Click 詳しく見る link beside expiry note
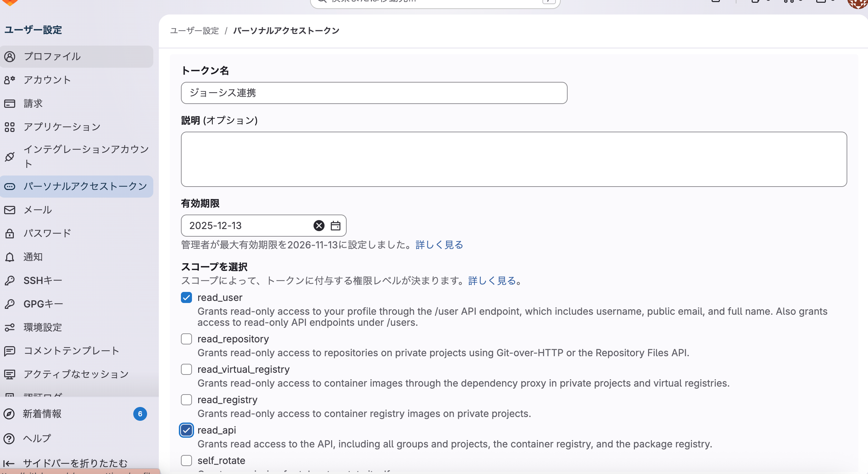Image resolution: width=868 pixels, height=474 pixels. [439, 245]
